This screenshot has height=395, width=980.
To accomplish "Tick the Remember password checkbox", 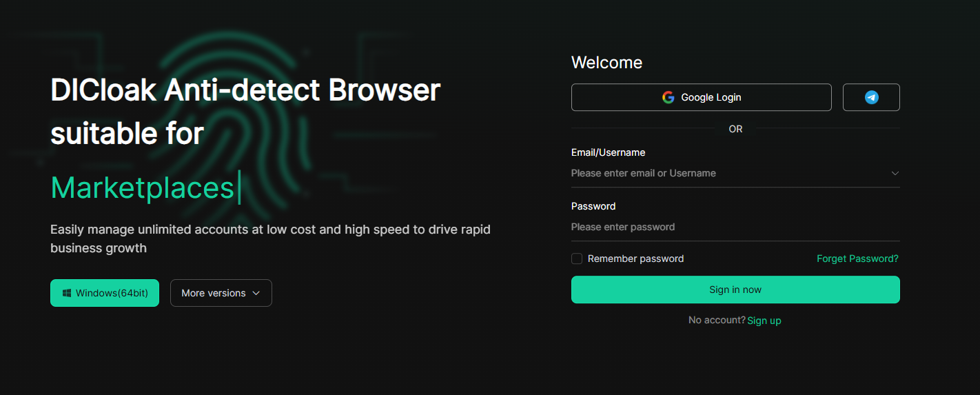I will click(x=577, y=259).
